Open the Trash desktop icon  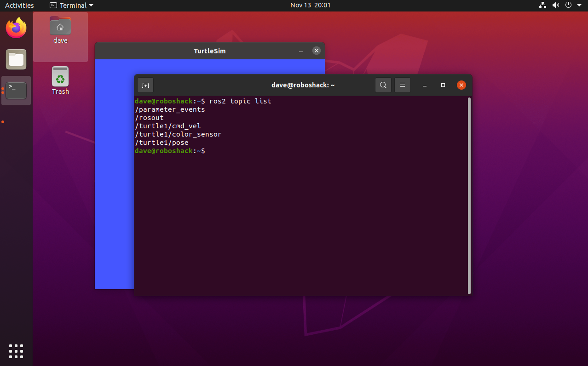point(60,81)
